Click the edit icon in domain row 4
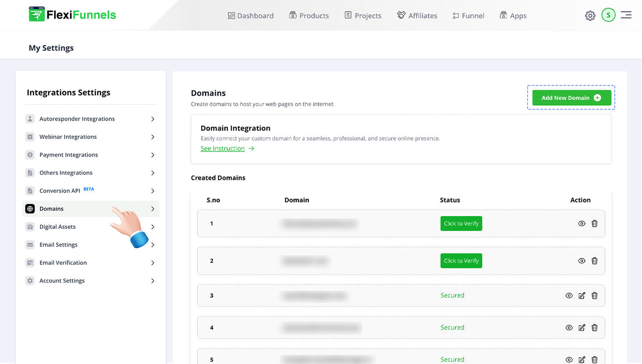This screenshot has width=642, height=364. (581, 328)
